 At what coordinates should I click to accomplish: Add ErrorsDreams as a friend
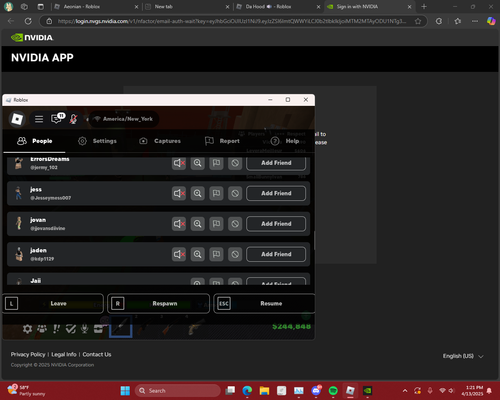(276, 163)
